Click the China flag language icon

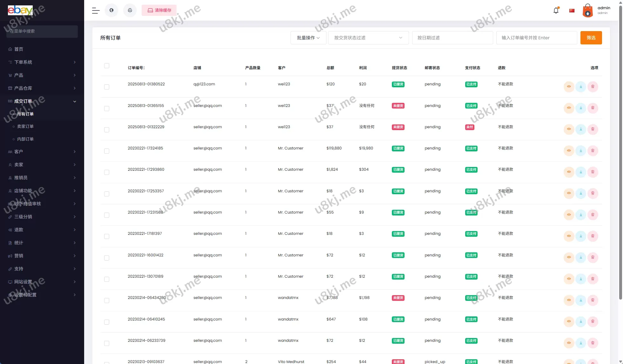click(572, 10)
